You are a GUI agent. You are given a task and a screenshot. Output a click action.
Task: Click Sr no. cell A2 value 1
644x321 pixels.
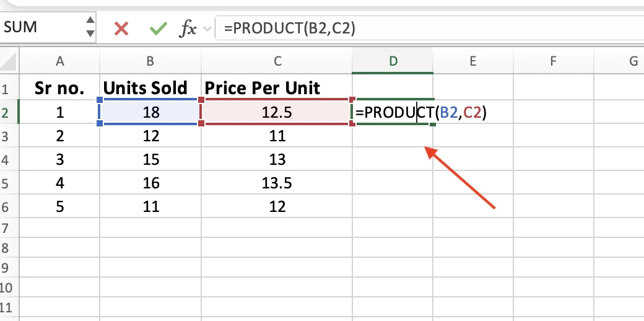point(60,112)
